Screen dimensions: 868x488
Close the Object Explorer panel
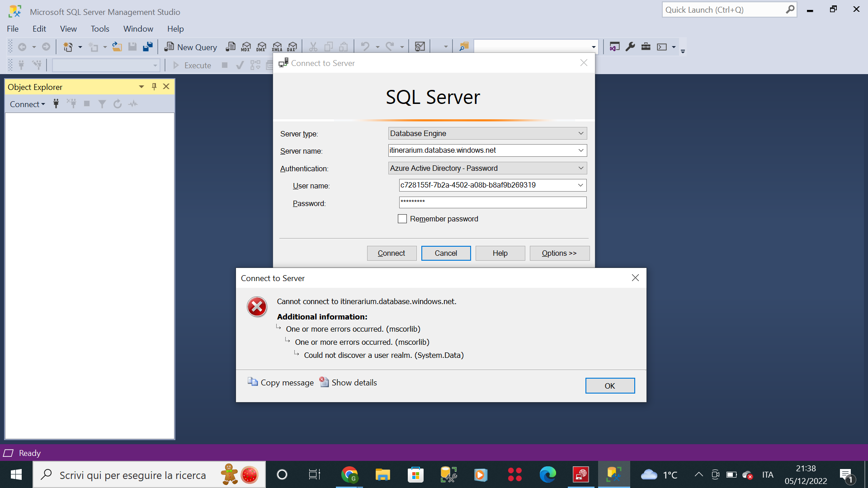pos(166,87)
